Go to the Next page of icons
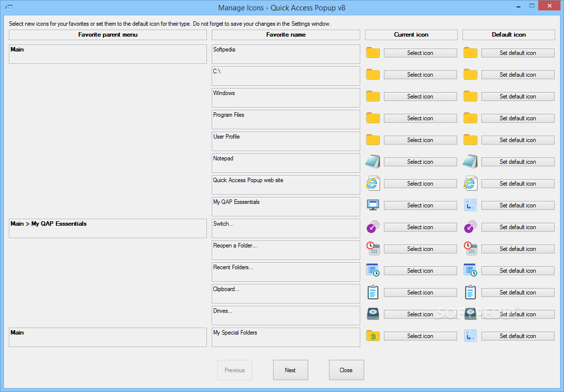 [290, 370]
